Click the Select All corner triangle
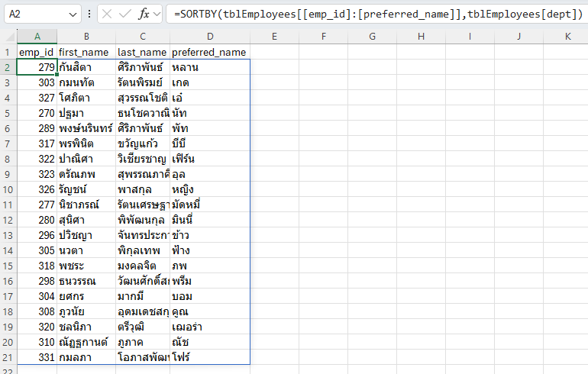 pos(9,37)
